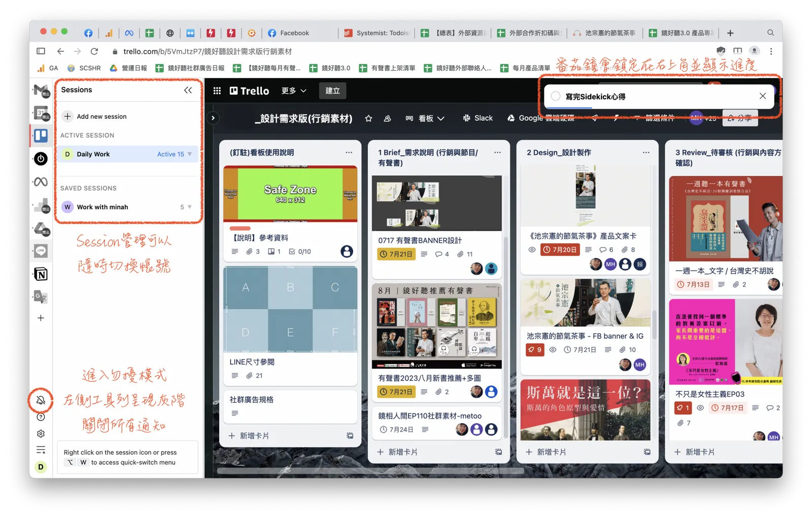The height and width of the screenshot is (517, 812).
Task: Toggle do-not-disturb bell icon
Action: click(x=41, y=400)
